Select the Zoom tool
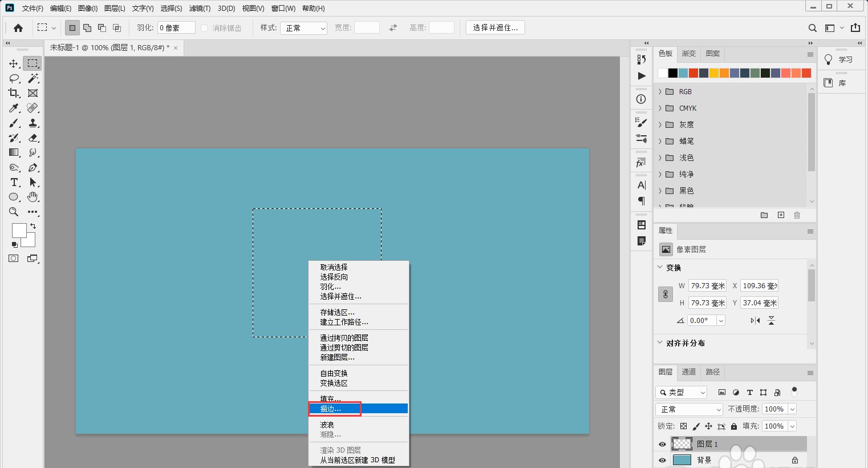 coord(14,212)
